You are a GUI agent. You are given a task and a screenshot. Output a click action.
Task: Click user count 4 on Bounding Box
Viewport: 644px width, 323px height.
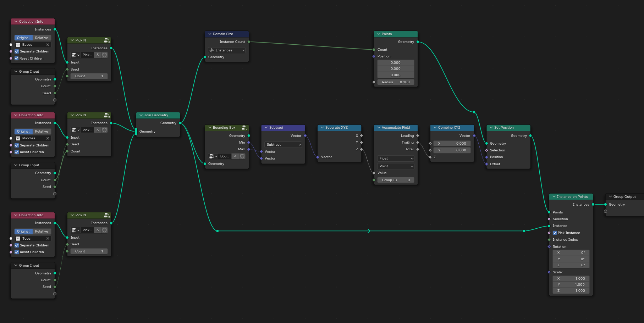pos(235,156)
